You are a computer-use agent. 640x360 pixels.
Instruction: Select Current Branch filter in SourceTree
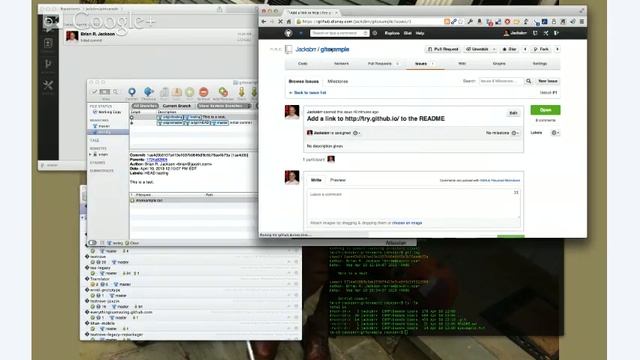click(x=177, y=106)
